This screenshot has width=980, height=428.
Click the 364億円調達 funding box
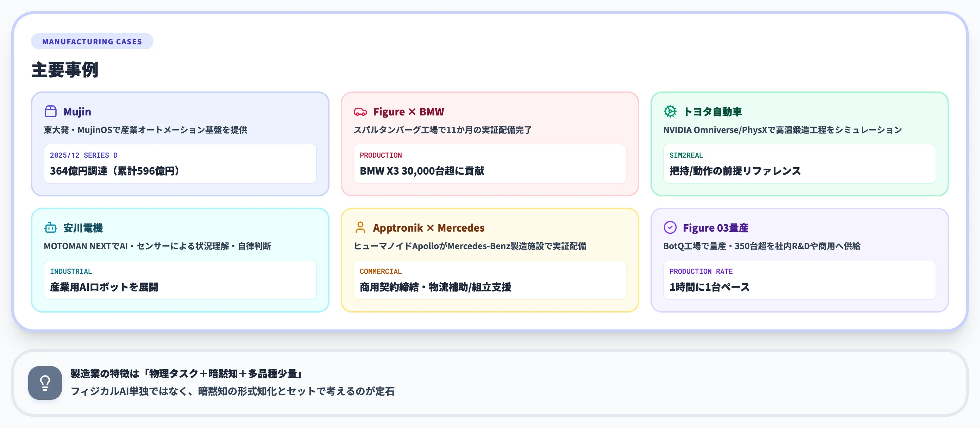180,164
